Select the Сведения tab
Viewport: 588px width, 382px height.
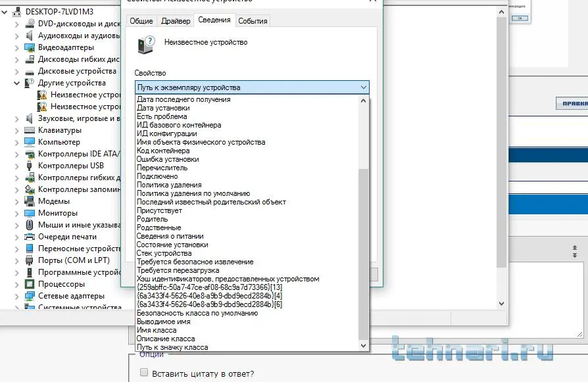tap(214, 20)
